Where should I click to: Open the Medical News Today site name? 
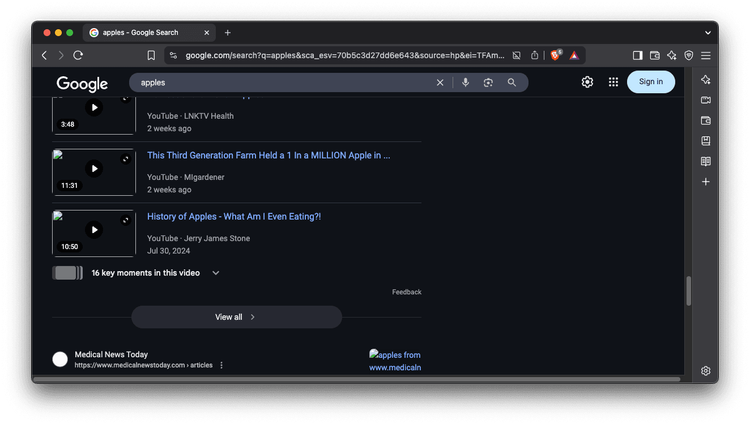111,355
